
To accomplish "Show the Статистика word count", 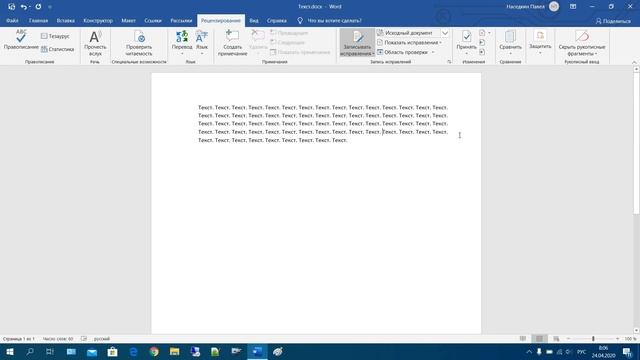I will tap(58, 49).
